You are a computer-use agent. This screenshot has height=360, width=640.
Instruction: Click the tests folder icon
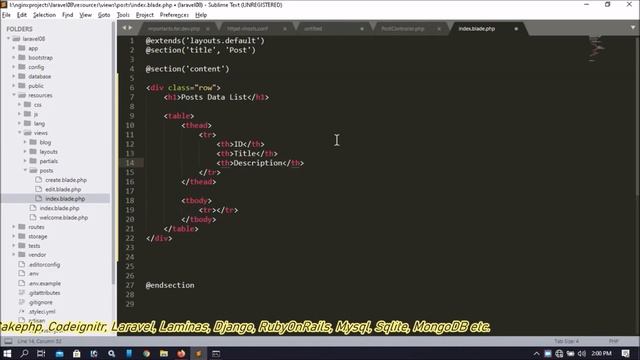point(22,245)
